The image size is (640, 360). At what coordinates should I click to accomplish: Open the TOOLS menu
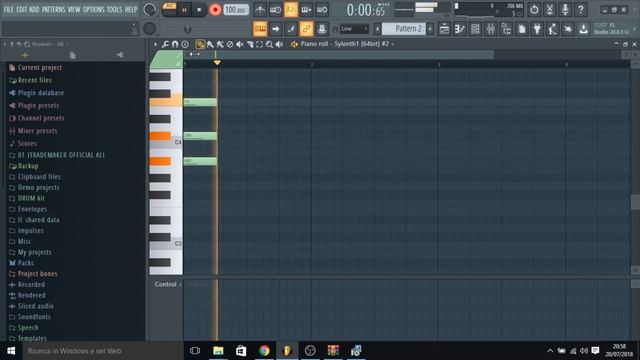click(114, 9)
